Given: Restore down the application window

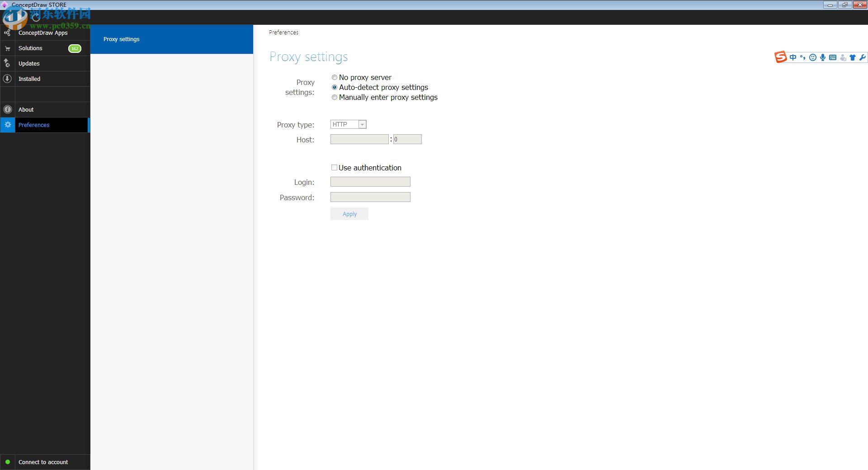Looking at the screenshot, I should pos(844,5).
